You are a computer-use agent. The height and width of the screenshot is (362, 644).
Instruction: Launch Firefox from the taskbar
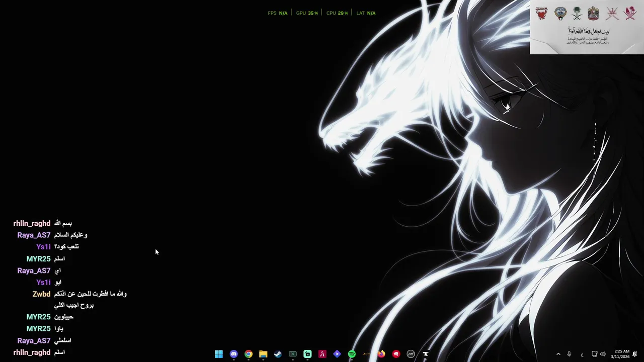(x=381, y=354)
